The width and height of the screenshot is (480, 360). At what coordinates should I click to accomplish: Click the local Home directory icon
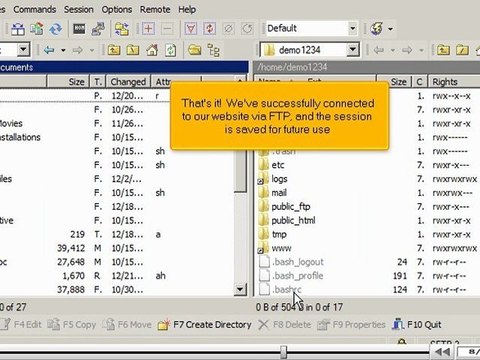(152, 50)
